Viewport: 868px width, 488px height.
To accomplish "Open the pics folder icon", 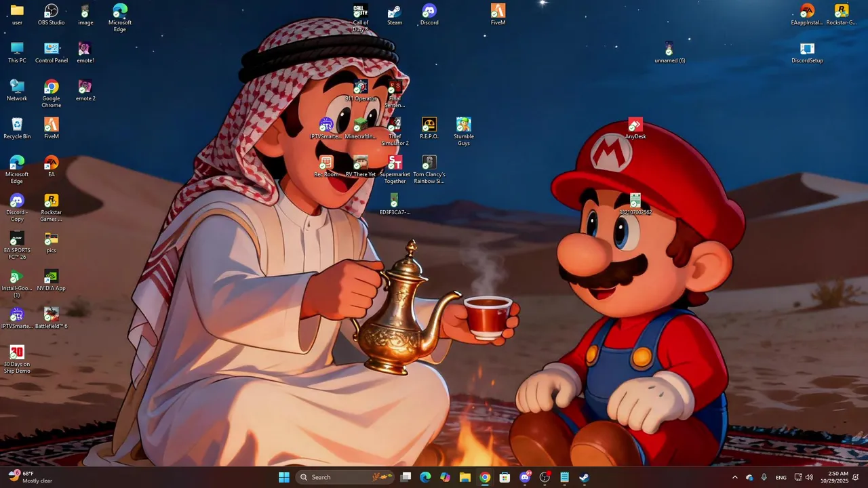I will [51, 242].
